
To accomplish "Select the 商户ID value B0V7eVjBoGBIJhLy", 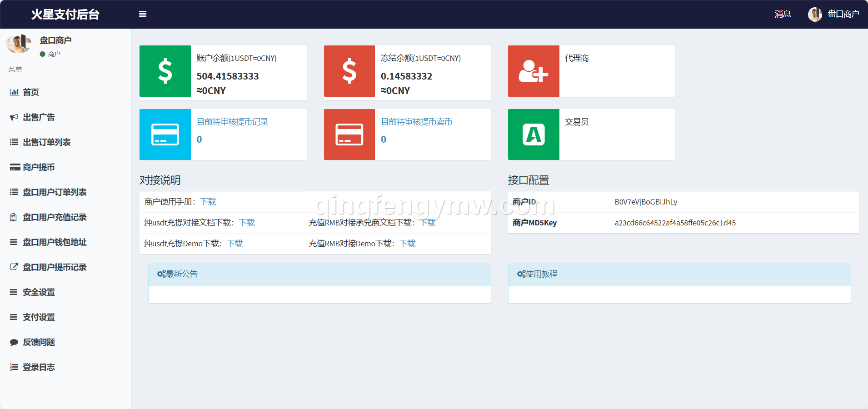I will [646, 202].
